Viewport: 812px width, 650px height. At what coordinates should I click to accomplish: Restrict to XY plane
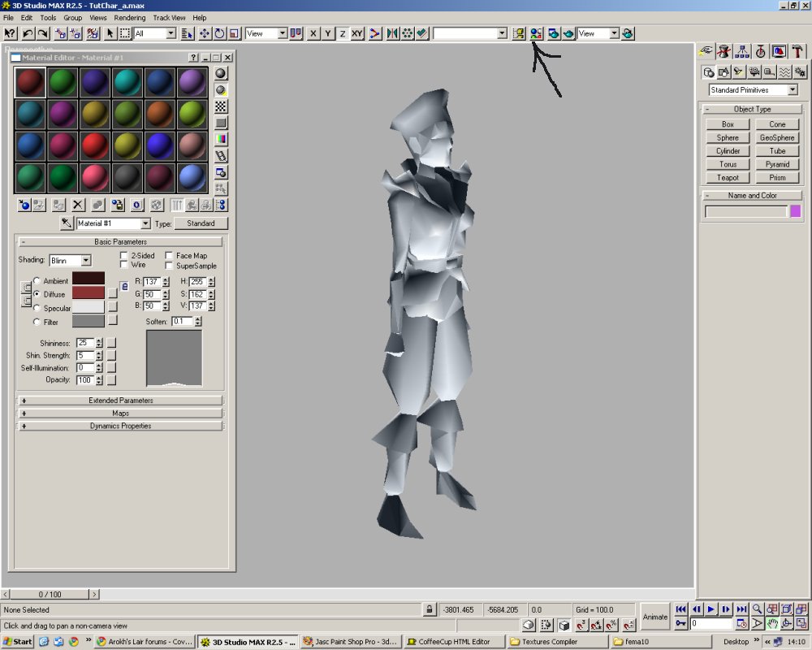tap(357, 33)
